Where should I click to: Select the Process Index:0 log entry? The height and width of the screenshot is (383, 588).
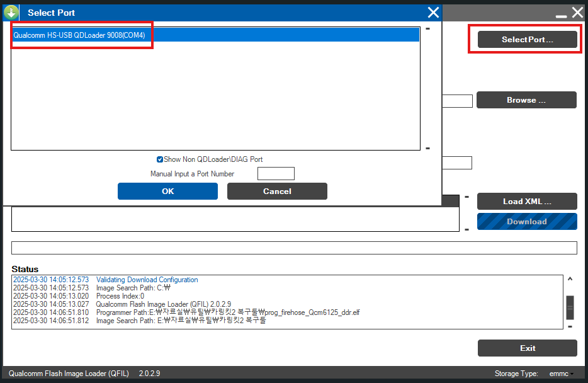tap(79, 296)
